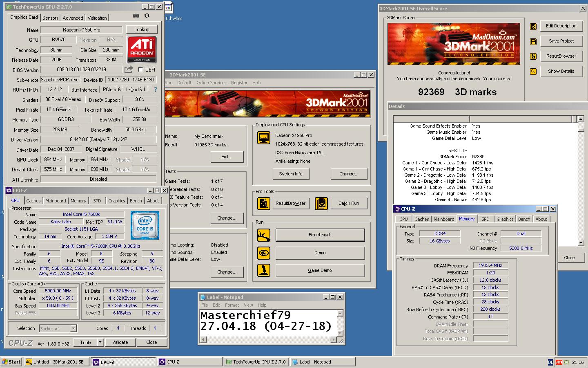The width and height of the screenshot is (588, 368).
Task: Click the Game Demo button
Action: point(320,270)
